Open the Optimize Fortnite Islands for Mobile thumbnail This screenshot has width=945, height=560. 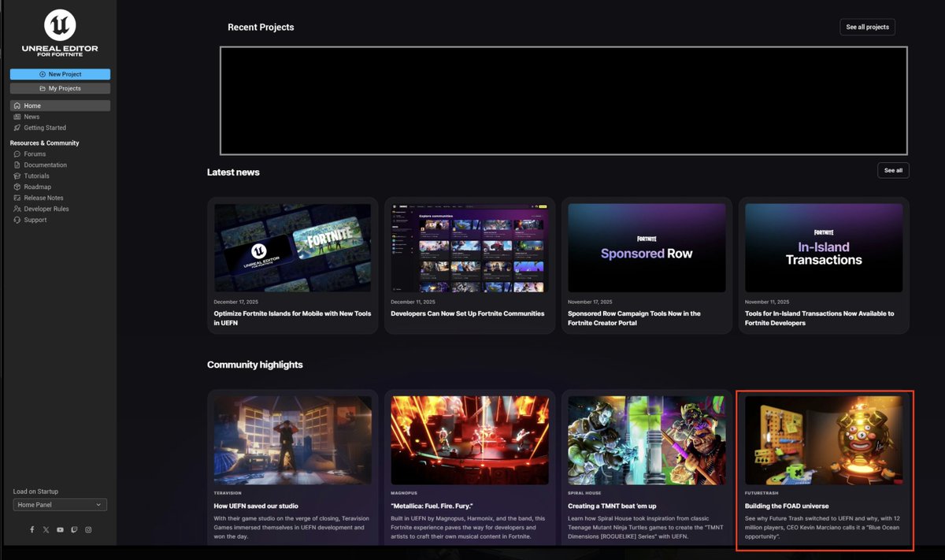293,248
